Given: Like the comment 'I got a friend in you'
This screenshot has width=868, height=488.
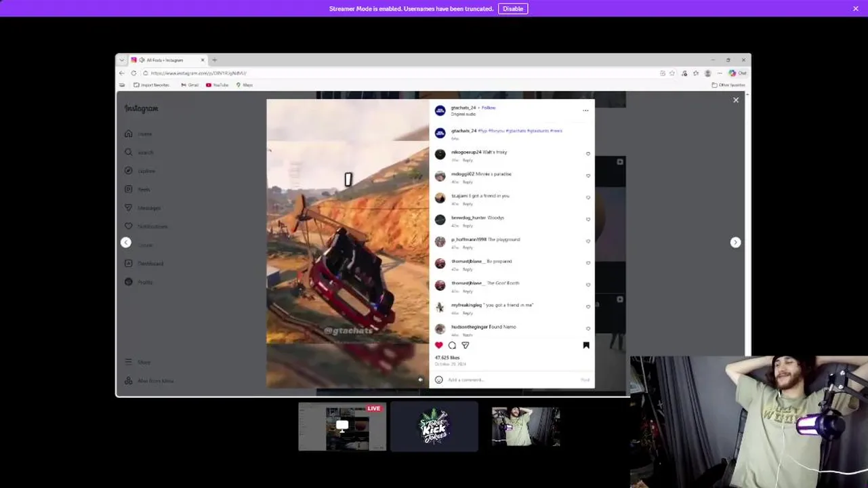Looking at the screenshot, I should (587, 198).
